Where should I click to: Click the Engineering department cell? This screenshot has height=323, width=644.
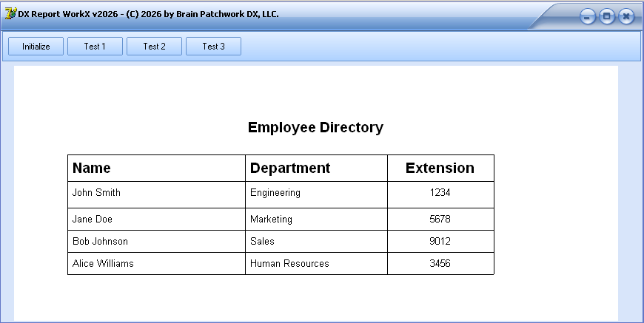pyautogui.click(x=275, y=193)
